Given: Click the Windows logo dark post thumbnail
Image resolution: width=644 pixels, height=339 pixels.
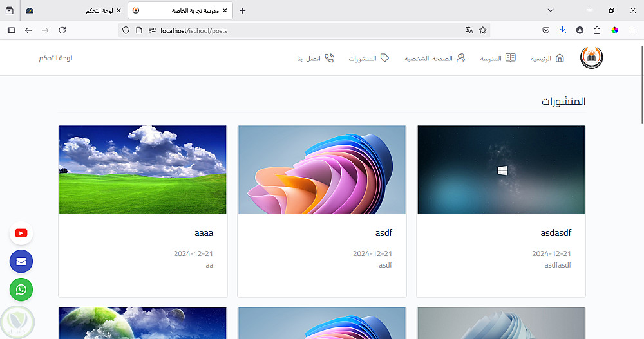Looking at the screenshot, I should click(501, 170).
